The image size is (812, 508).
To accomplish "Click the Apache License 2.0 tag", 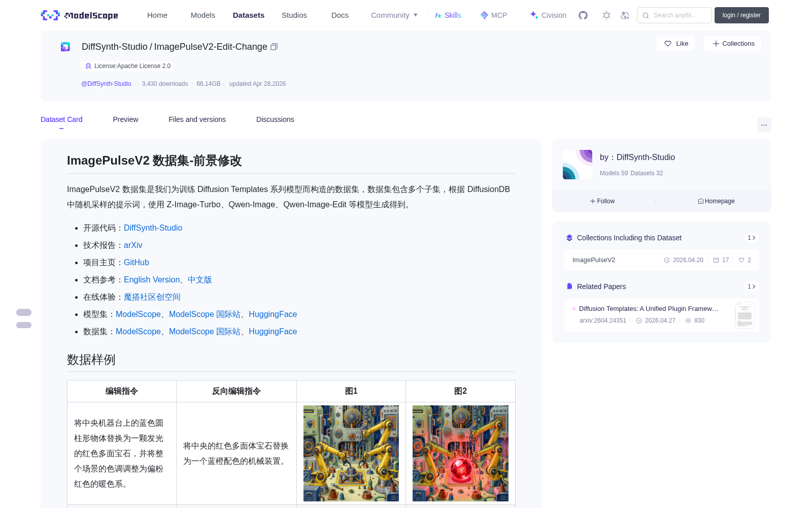I will click(127, 66).
